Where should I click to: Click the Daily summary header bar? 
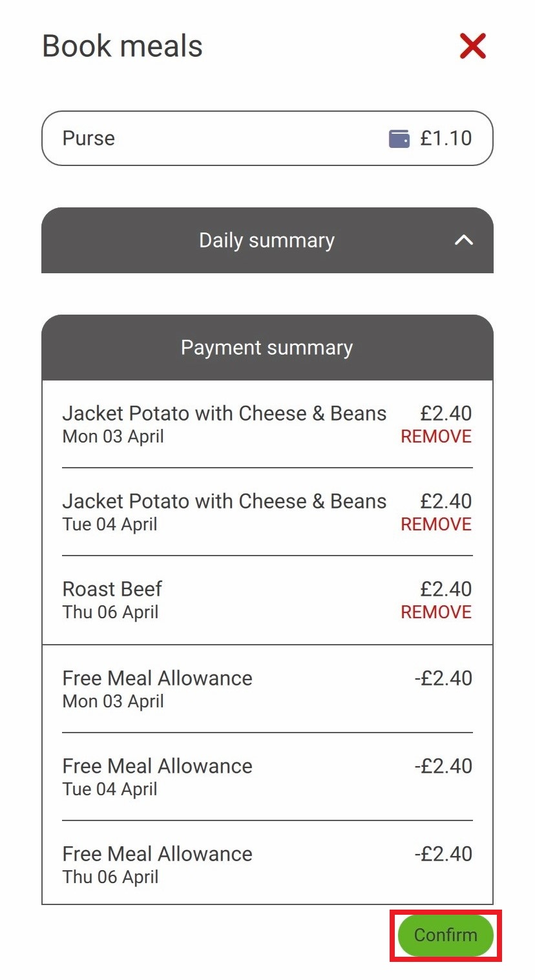coord(267,240)
